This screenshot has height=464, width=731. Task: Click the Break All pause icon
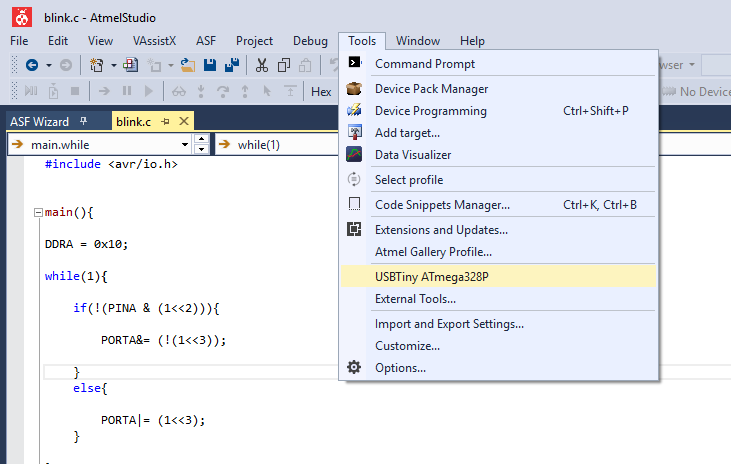(127, 91)
